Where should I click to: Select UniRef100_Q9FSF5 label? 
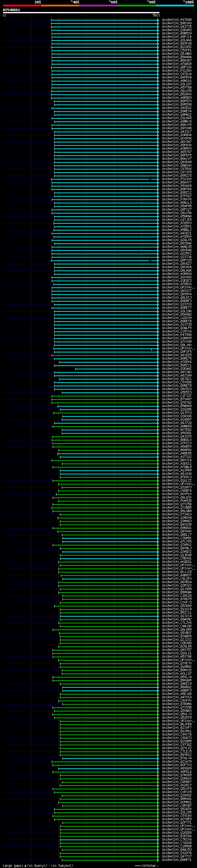tap(177, 352)
